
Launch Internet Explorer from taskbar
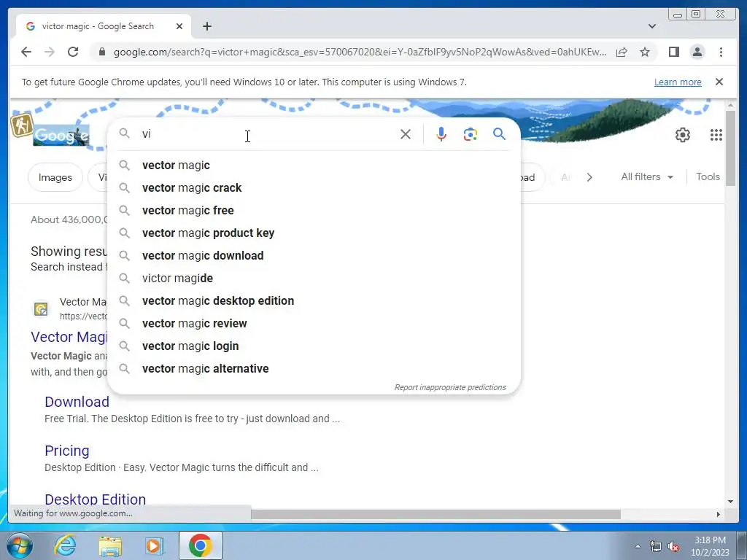tap(65, 545)
